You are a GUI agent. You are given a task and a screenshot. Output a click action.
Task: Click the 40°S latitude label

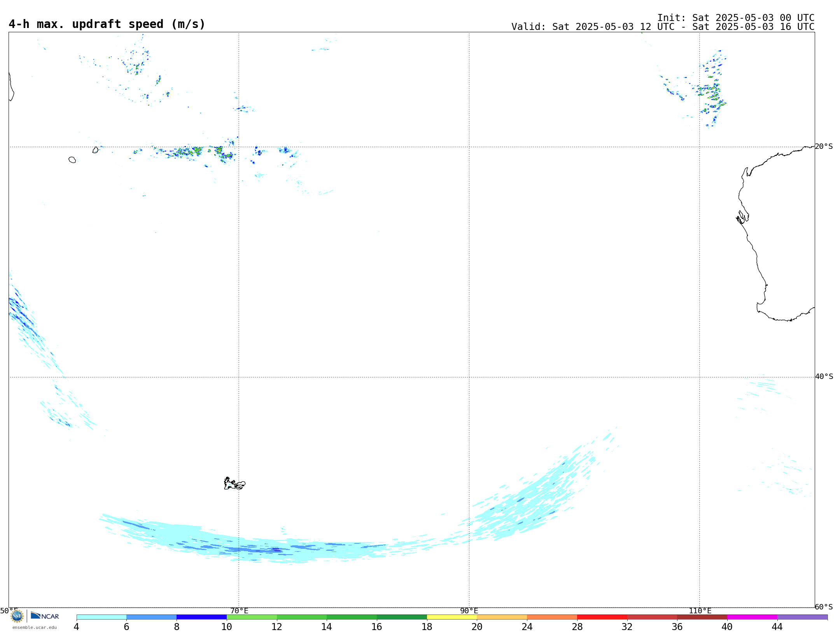click(824, 377)
